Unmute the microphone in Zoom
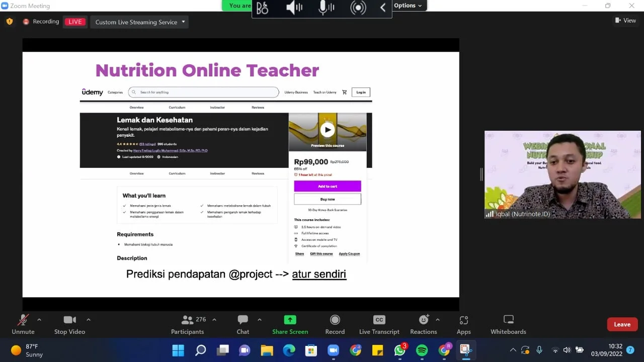 coord(23,324)
